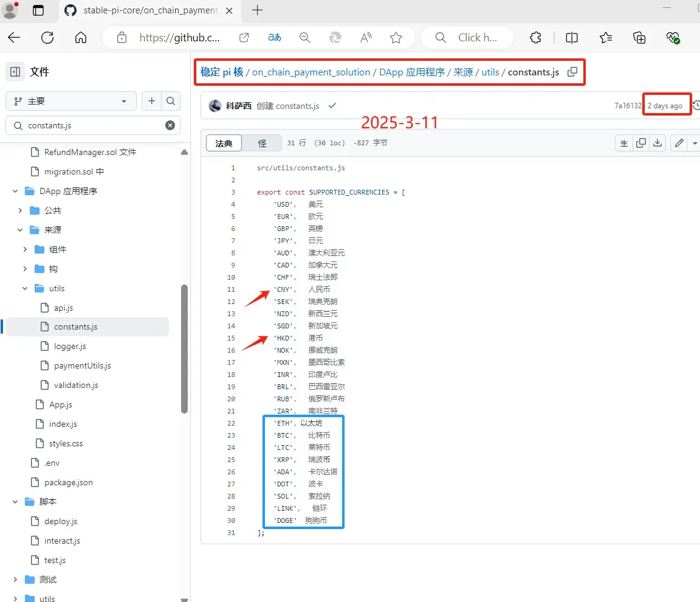The image size is (700, 602).
Task: Start read aloud with the A icon
Action: [x=366, y=38]
